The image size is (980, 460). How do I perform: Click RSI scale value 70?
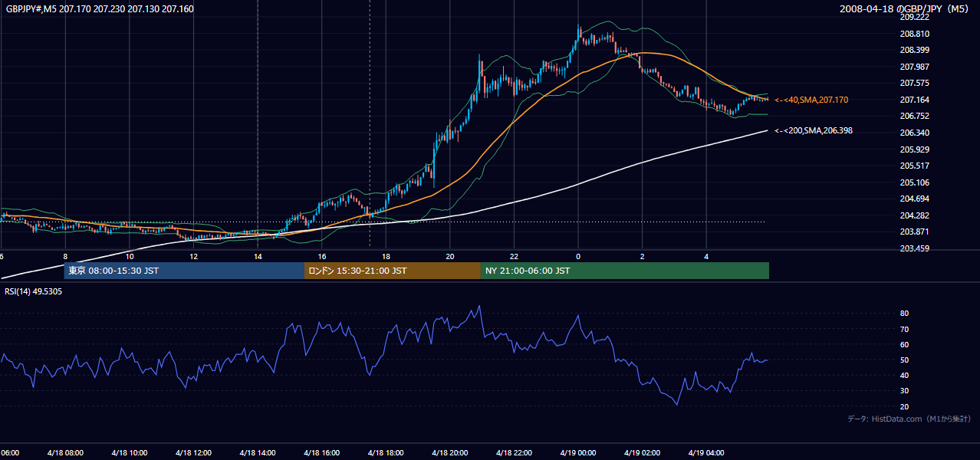coord(904,329)
